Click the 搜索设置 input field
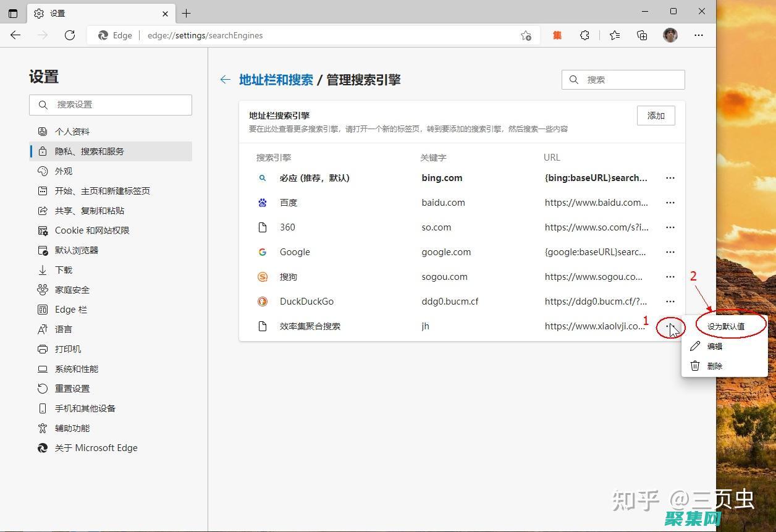 click(x=117, y=105)
